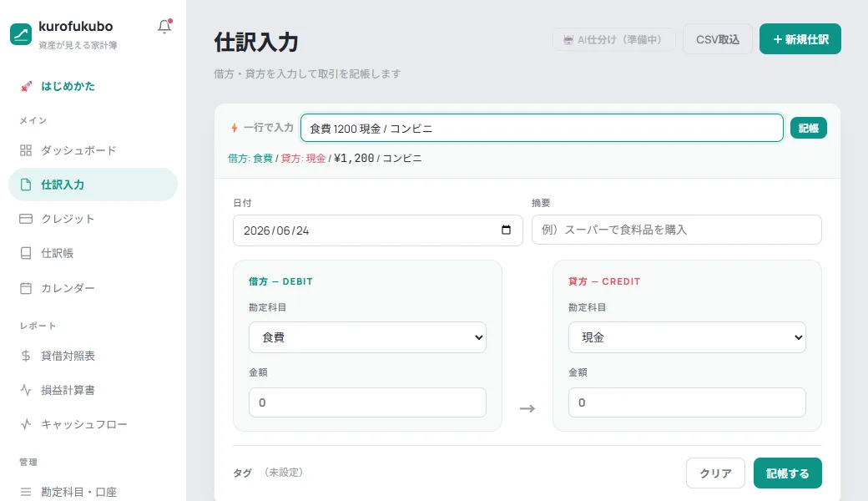Open クレジット page

pyautogui.click(x=93, y=219)
